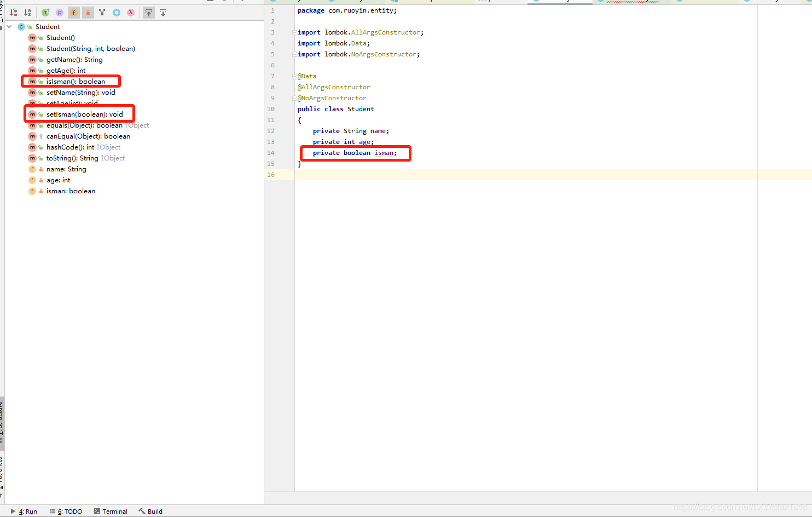The height and width of the screenshot is (517, 812).
Task: Click line number 14 in gutter
Action: (271, 153)
